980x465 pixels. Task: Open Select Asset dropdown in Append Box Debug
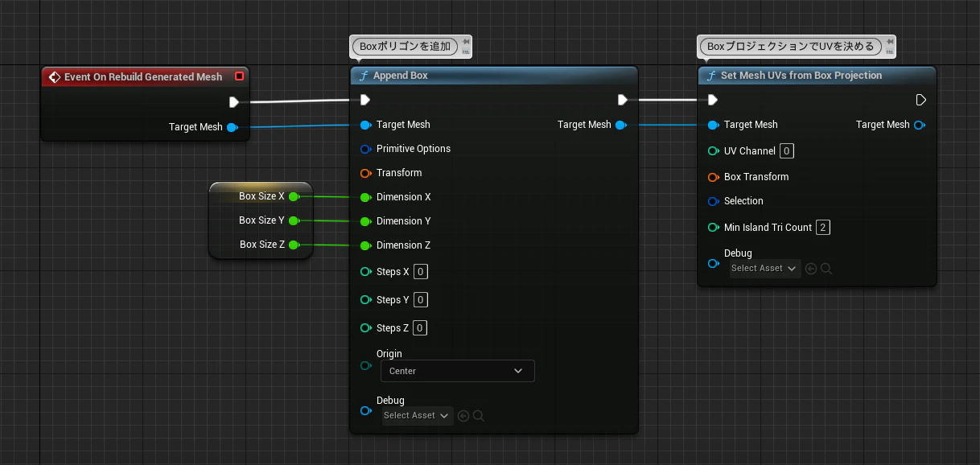(417, 416)
